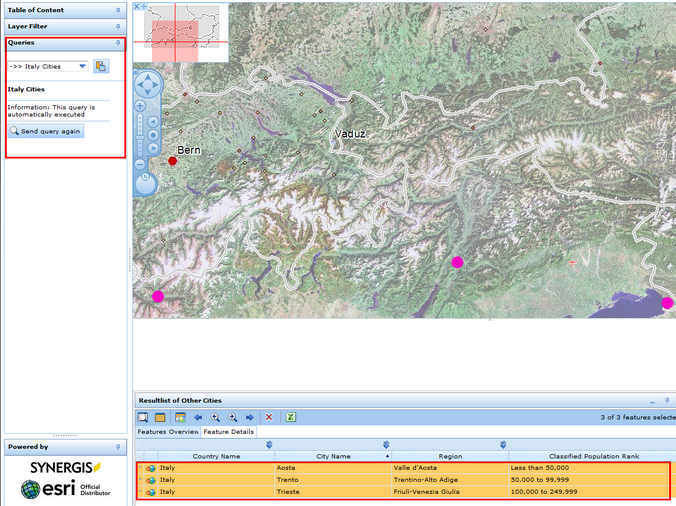
Task: Export results to Excel
Action: (x=291, y=417)
